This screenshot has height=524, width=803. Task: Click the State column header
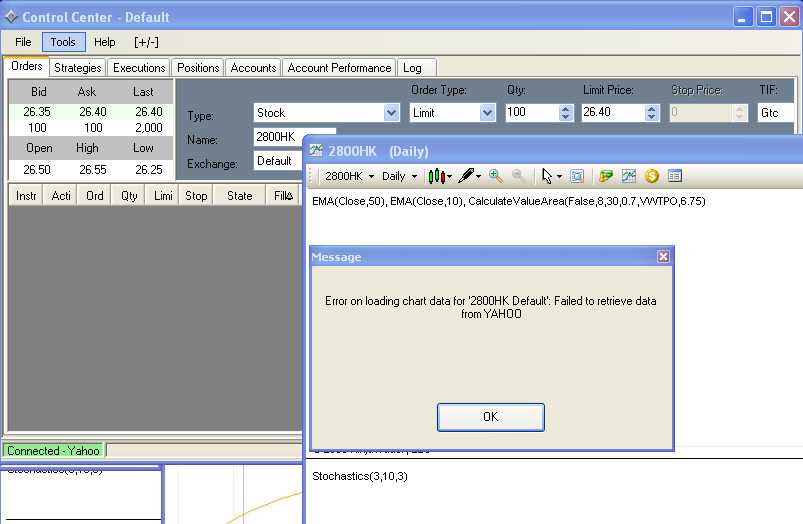pos(239,196)
